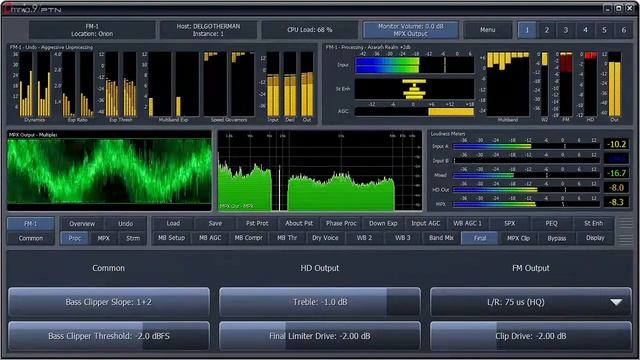
Task: Click the Load preset button
Action: [x=173, y=223]
